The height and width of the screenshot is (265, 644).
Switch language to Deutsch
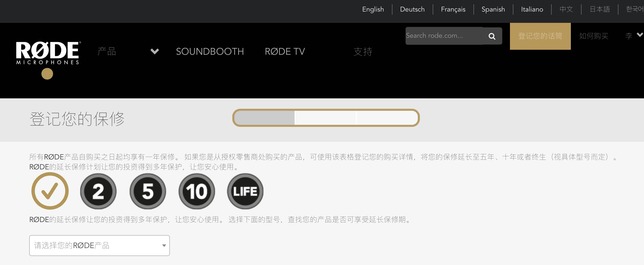[x=412, y=9]
